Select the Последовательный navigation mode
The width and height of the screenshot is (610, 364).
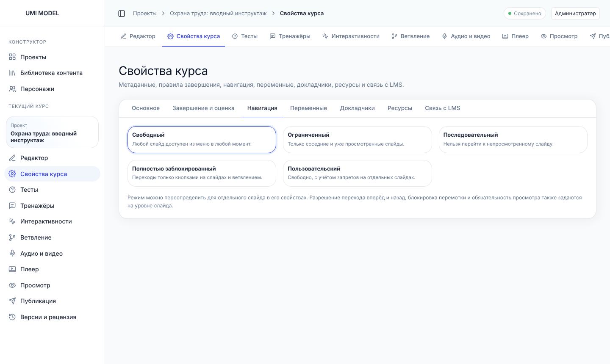tap(513, 140)
